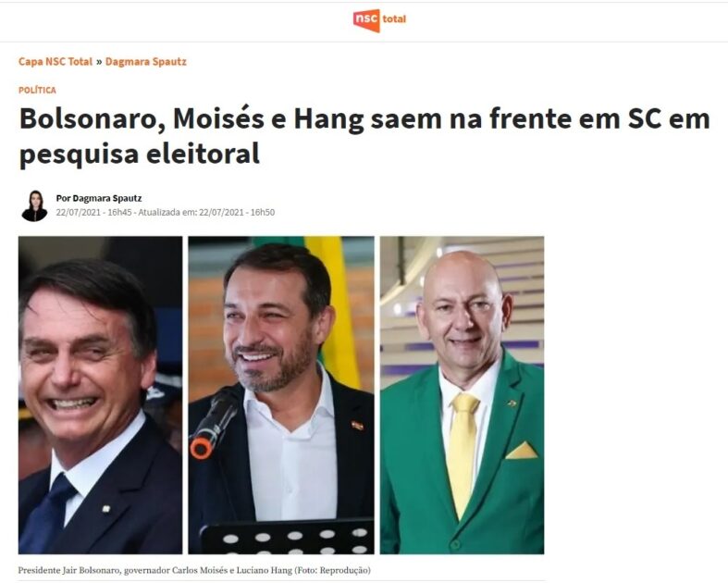Click the Atualizada em timestamp
728x583 pixels.
tap(206, 212)
